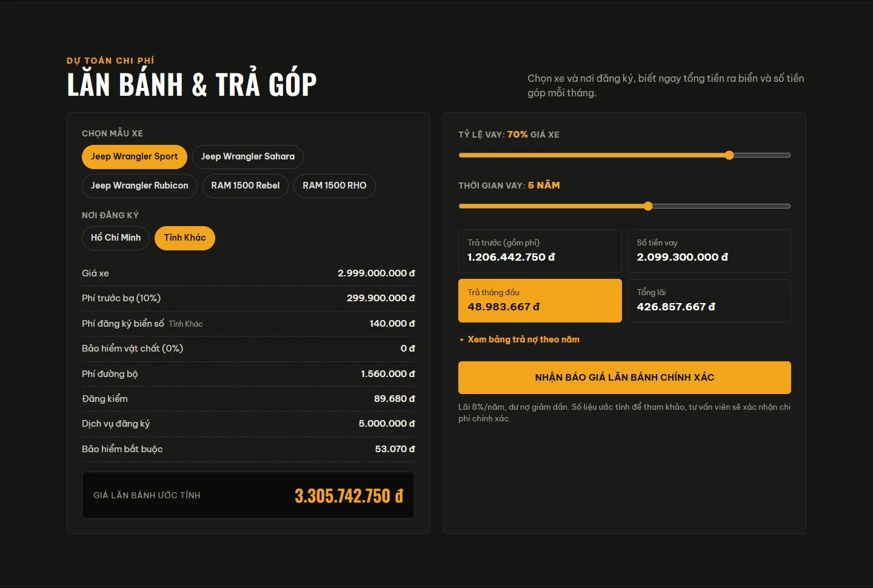
Task: Click the loan term slider handle
Action: [648, 206]
